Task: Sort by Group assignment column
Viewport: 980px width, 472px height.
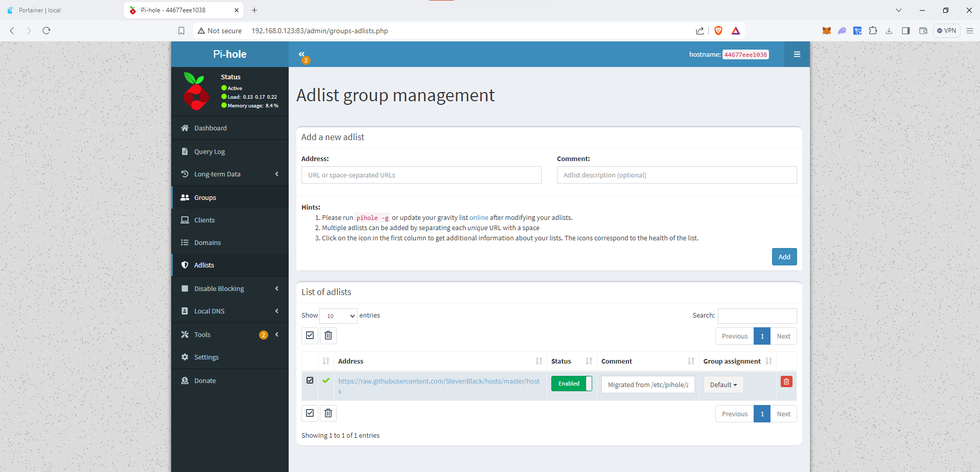Action: (x=737, y=361)
